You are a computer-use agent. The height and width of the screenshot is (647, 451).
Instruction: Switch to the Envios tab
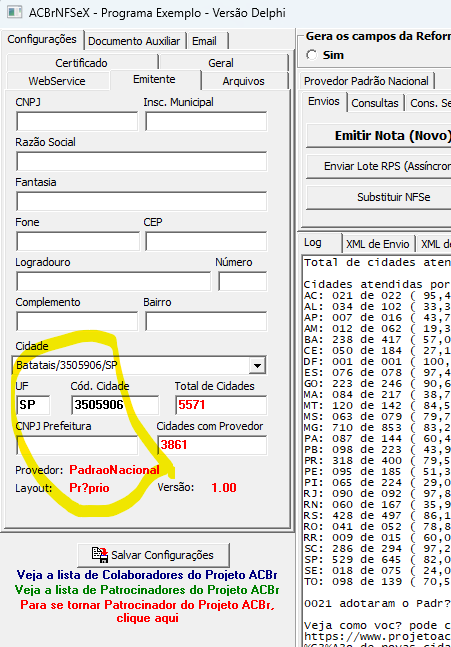(x=324, y=102)
